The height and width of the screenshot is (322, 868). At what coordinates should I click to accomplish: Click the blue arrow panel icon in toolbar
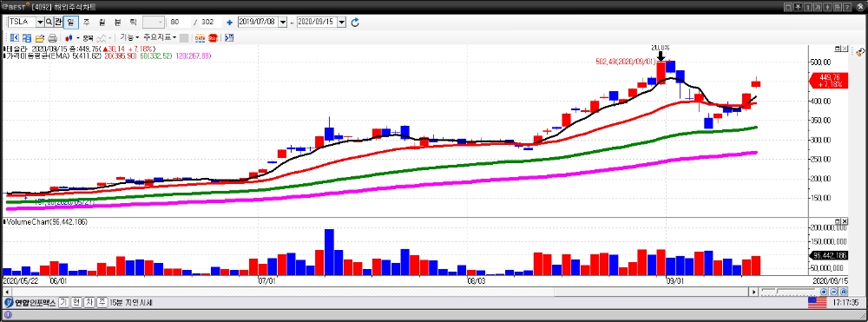pyautogui.click(x=229, y=38)
